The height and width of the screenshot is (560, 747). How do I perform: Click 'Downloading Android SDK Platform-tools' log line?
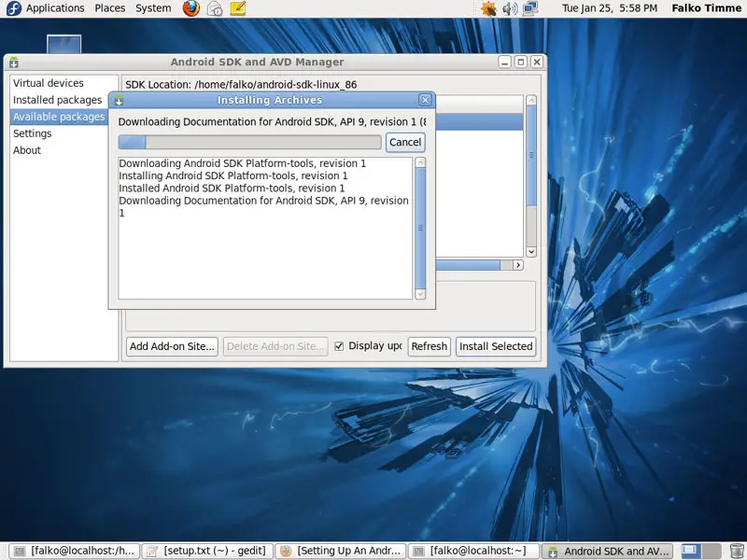(243, 163)
